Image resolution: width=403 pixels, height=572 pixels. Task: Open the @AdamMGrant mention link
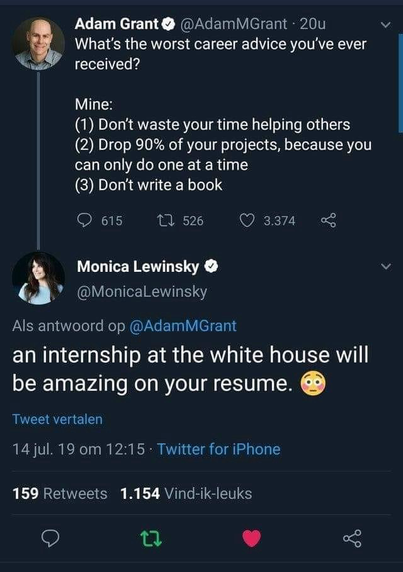click(183, 326)
